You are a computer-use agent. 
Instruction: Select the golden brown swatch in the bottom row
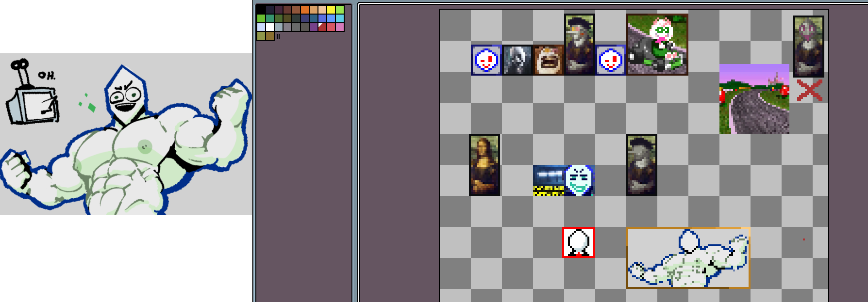point(270,36)
